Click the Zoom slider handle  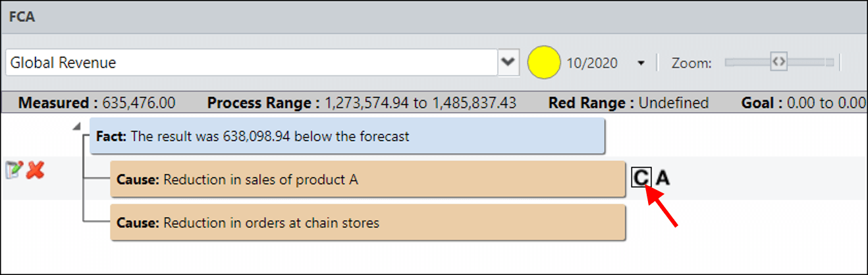[778, 62]
